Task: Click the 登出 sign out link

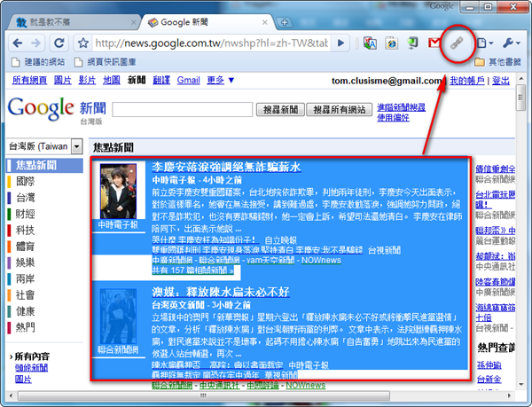Action: (501, 81)
